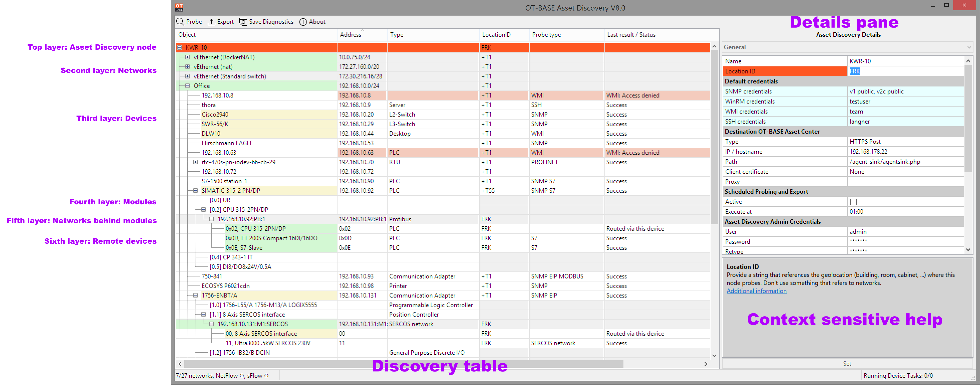This screenshot has height=385, width=980.
Task: Select the 0x0E, S7-Slave remote device
Action: pos(443,248)
